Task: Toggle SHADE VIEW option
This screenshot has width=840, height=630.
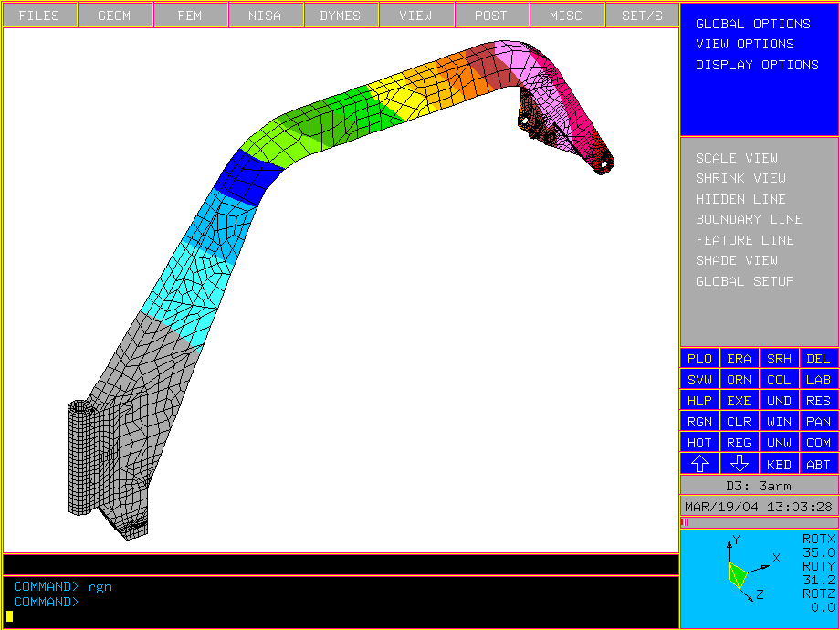Action: tap(736, 260)
